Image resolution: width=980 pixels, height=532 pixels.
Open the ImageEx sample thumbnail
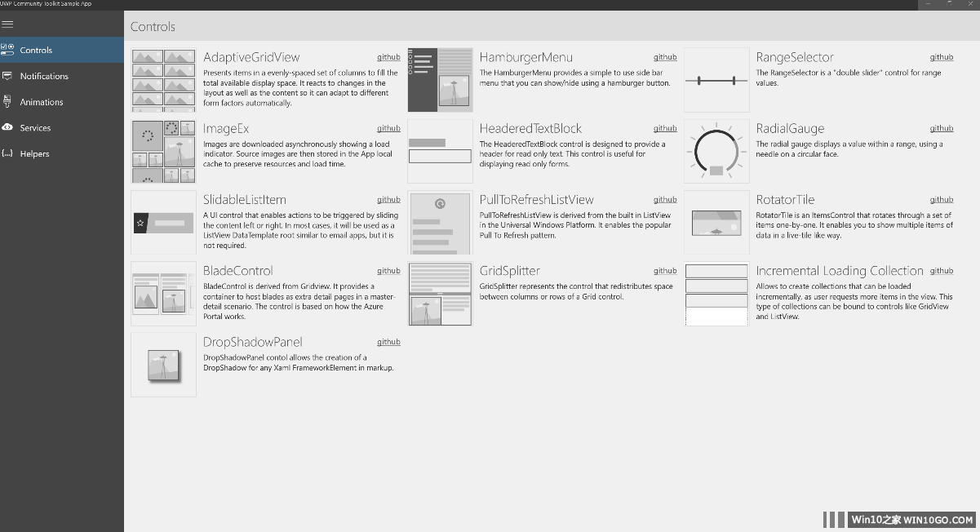tap(164, 151)
